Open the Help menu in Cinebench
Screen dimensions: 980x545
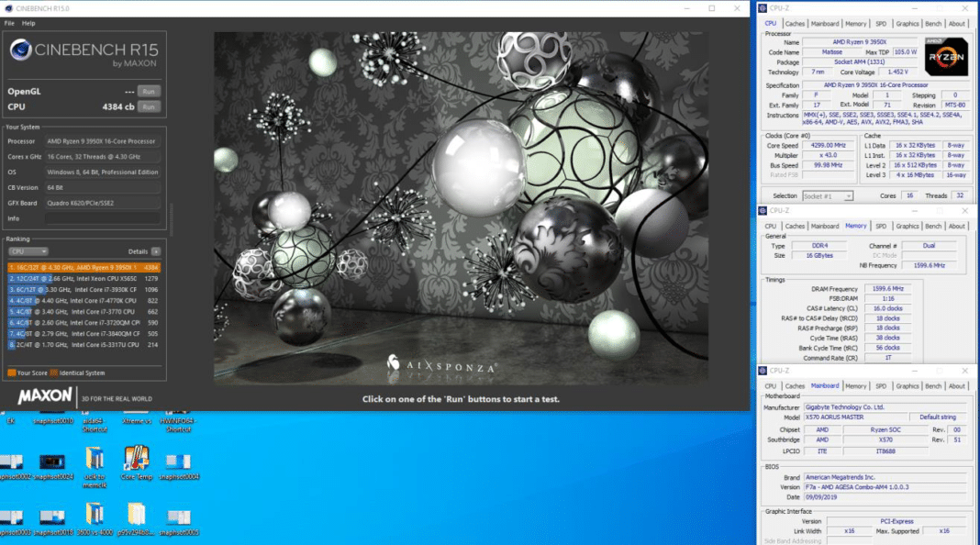click(x=28, y=23)
